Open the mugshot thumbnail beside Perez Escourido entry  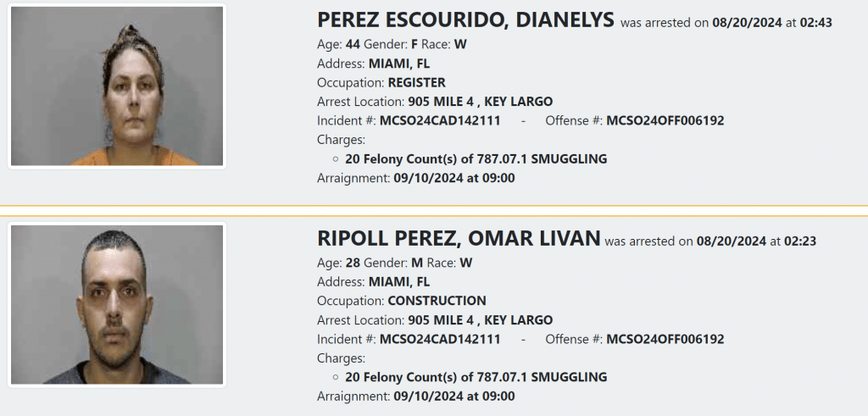(x=117, y=86)
